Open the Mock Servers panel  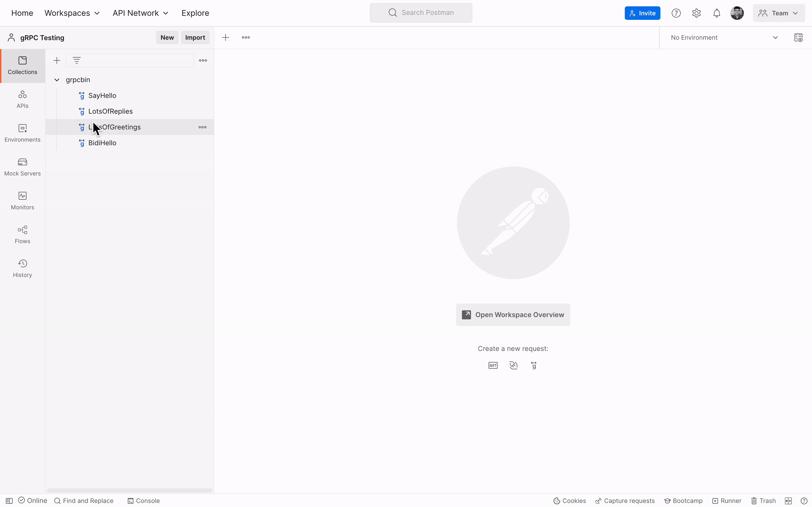pyautogui.click(x=23, y=167)
